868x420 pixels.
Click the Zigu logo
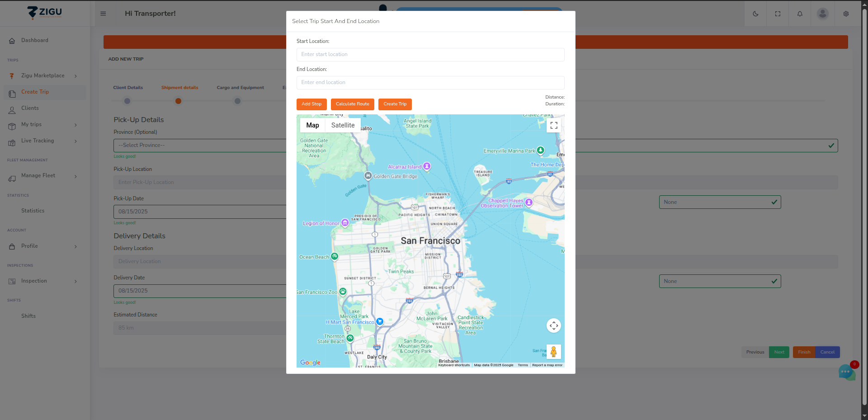pyautogui.click(x=44, y=12)
